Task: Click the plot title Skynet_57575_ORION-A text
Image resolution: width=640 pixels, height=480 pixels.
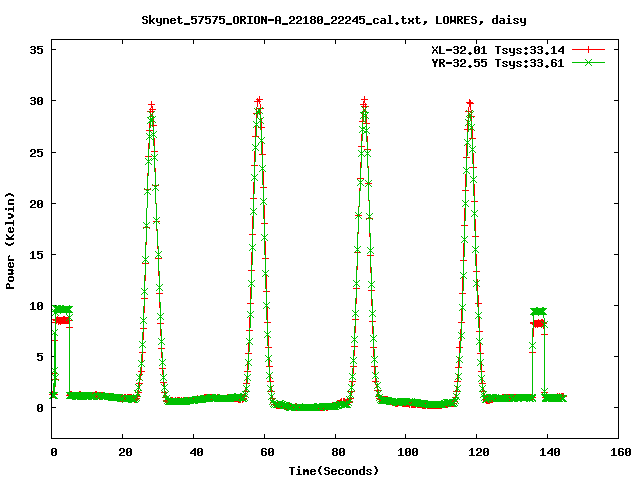Action: point(334,20)
